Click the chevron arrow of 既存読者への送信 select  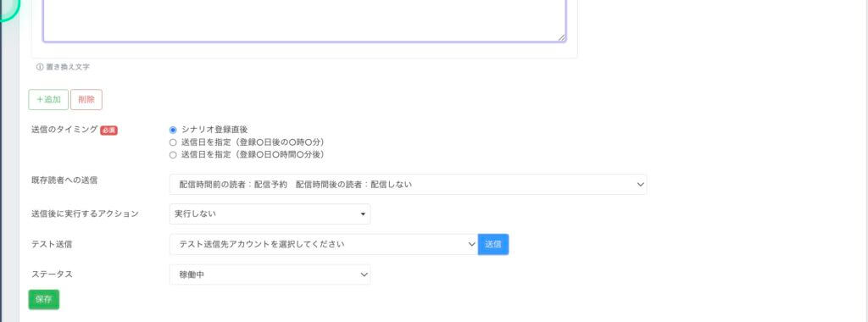tap(640, 184)
